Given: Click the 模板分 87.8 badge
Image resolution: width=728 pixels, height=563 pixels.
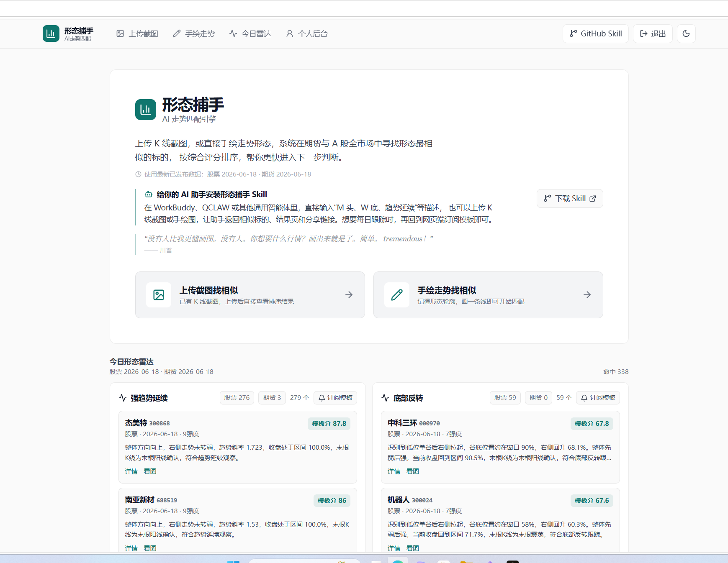Looking at the screenshot, I should [x=329, y=424].
